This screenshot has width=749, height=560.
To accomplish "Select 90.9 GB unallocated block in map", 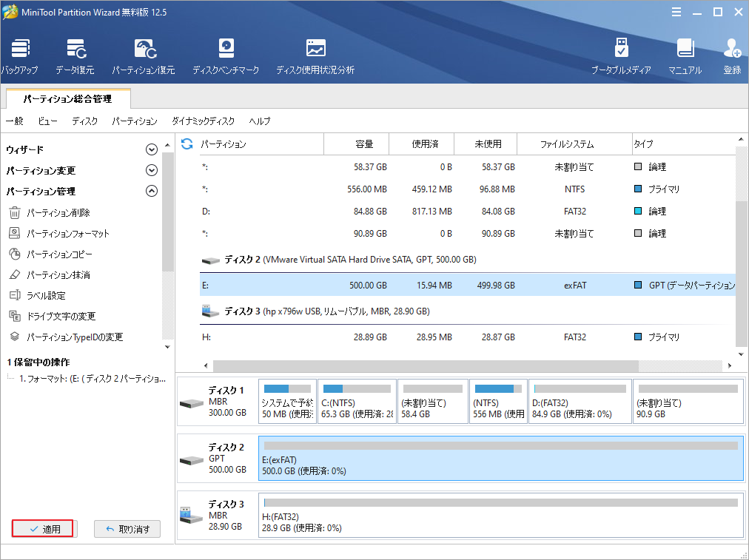I will (688, 402).
